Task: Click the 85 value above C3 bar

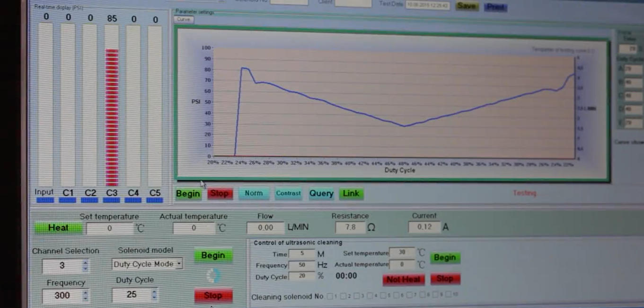Action: (x=112, y=19)
